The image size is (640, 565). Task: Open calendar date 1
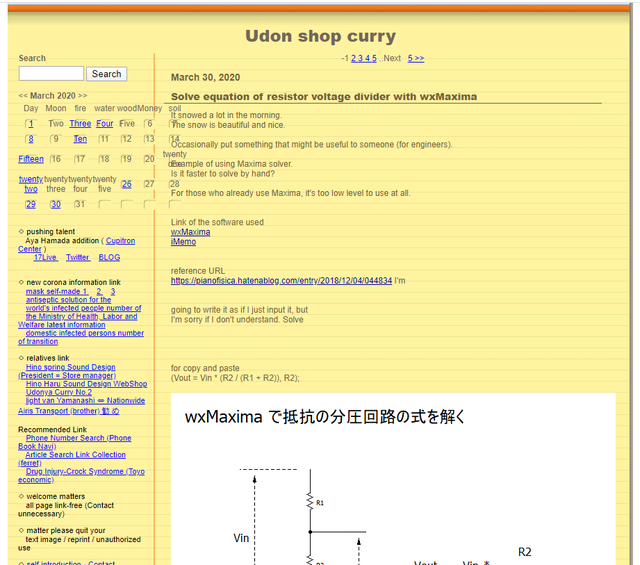coord(31,124)
